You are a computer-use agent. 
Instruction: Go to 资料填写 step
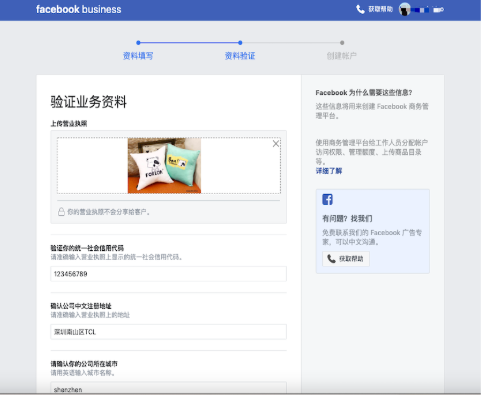click(x=138, y=56)
